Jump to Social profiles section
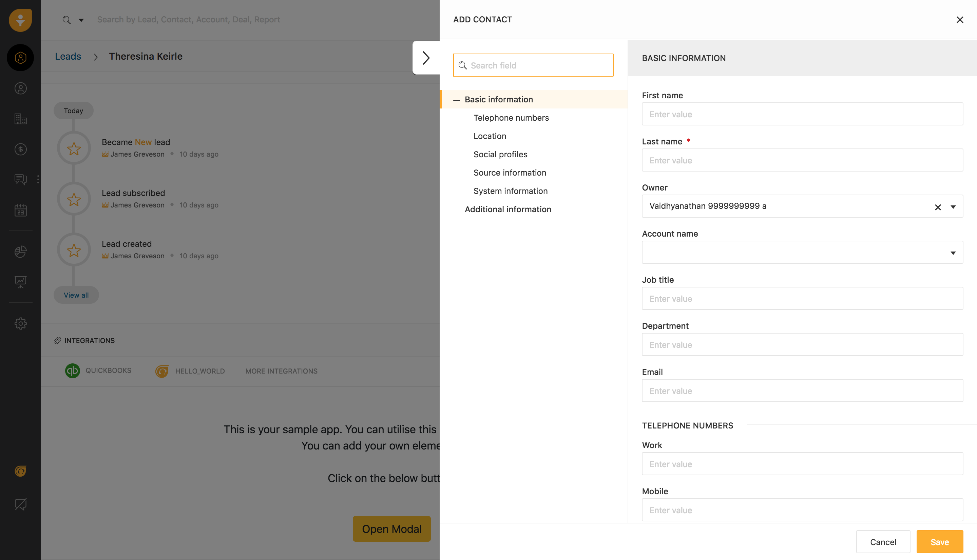Image resolution: width=977 pixels, height=560 pixels. point(500,155)
